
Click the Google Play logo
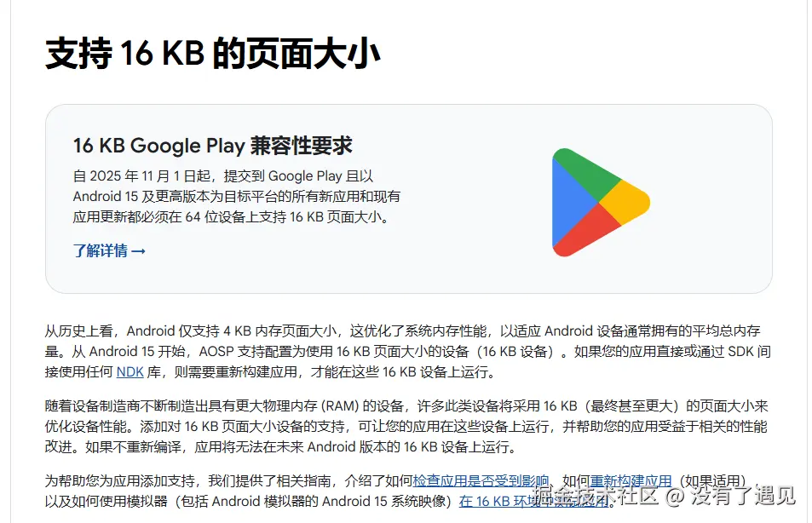click(601, 202)
